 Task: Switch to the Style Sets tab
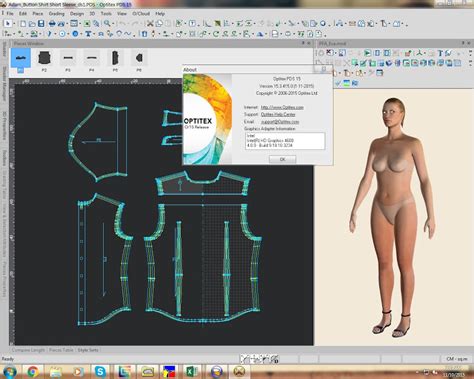point(88,350)
